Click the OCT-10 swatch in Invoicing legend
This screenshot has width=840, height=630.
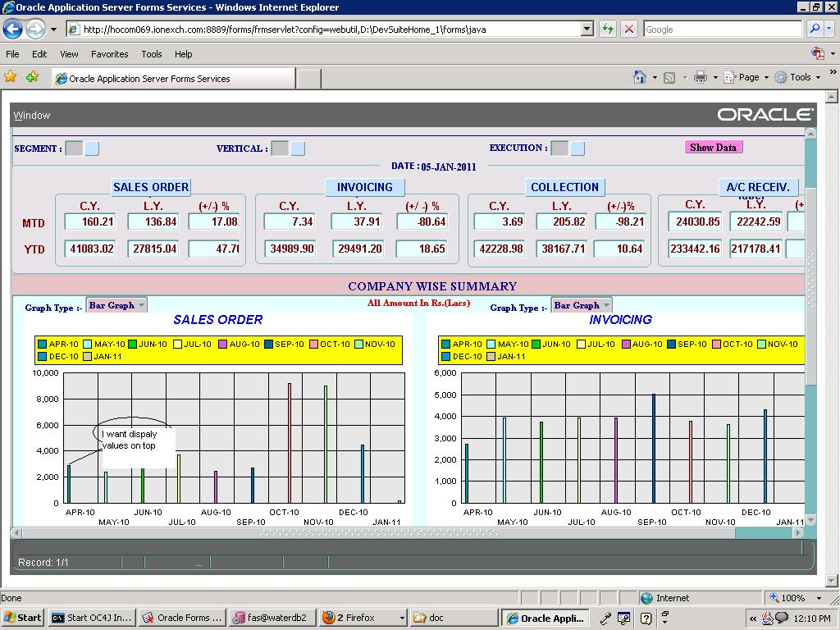[716, 344]
